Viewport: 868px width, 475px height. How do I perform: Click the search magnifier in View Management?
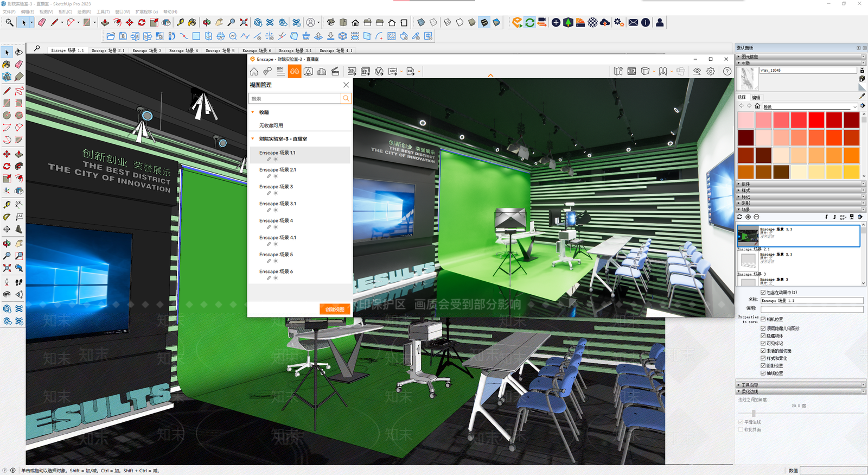(x=346, y=98)
